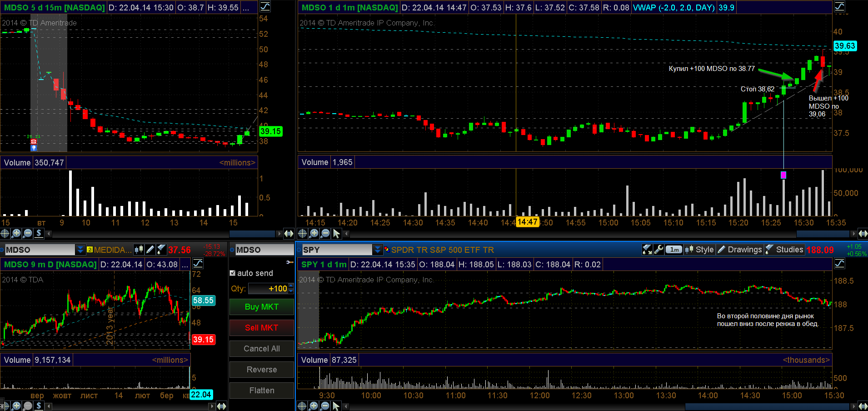
Task: Click scroll-right arrow under MDSO 15m chart
Action: tap(279, 234)
